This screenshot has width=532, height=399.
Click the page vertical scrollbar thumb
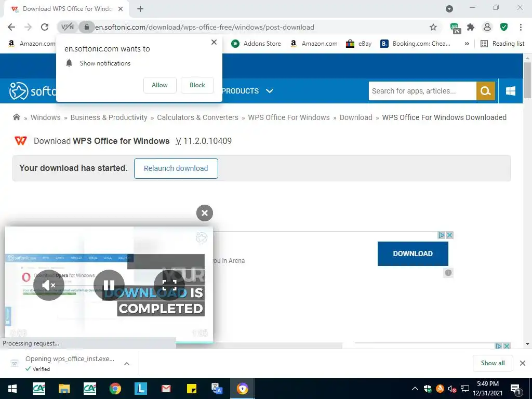point(527,80)
